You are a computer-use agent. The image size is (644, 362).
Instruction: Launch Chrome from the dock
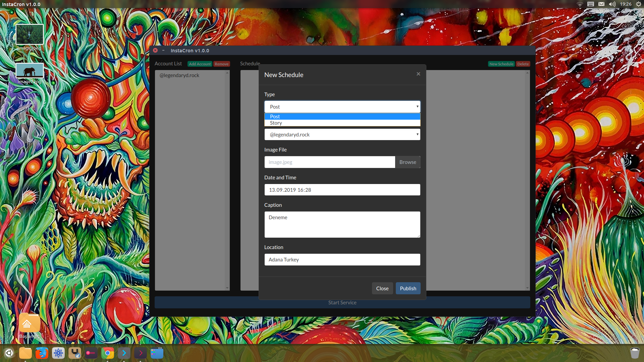(x=108, y=353)
